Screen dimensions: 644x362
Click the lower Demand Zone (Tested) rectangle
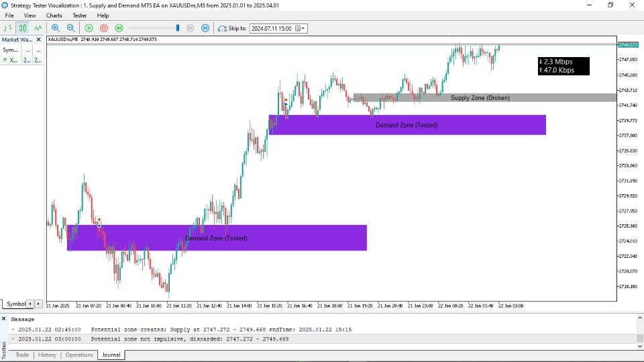coord(217,237)
